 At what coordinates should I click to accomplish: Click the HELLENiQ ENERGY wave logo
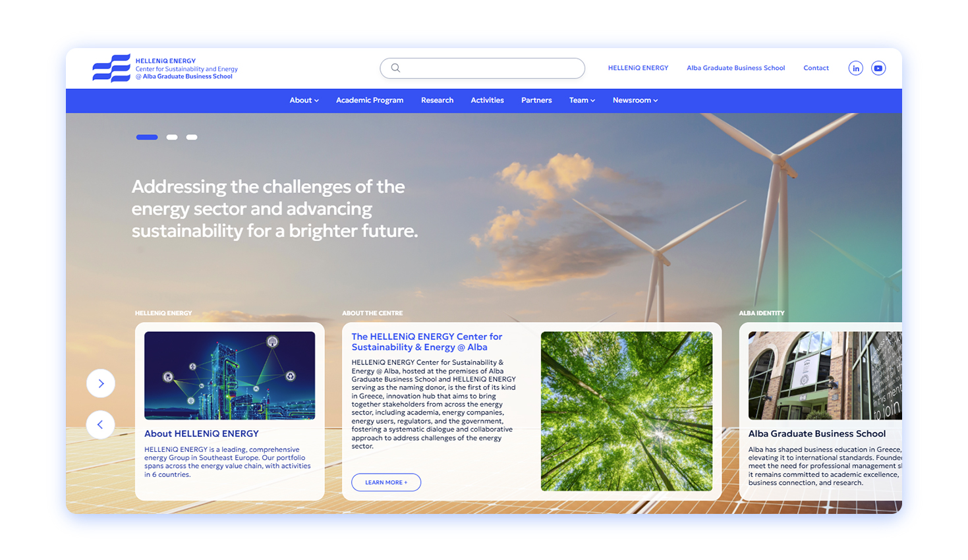point(111,68)
